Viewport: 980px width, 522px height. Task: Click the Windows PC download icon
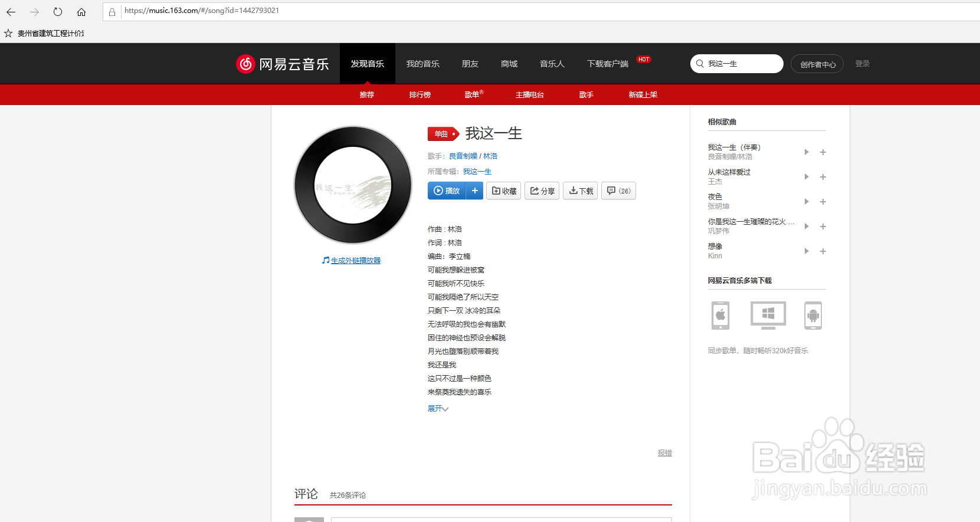point(768,316)
